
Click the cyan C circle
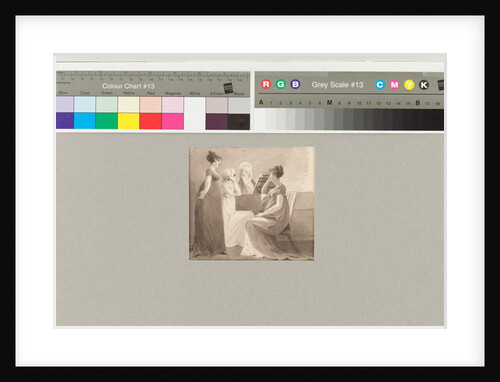pos(380,85)
